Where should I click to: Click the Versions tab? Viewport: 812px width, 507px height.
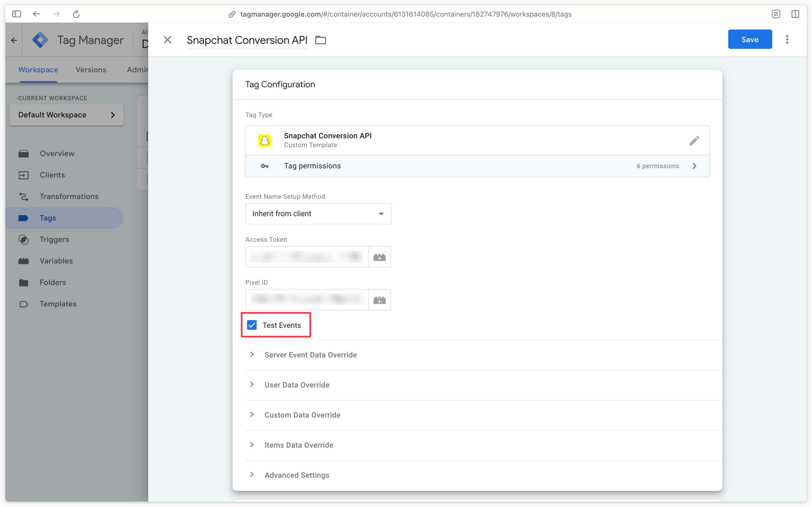(90, 70)
